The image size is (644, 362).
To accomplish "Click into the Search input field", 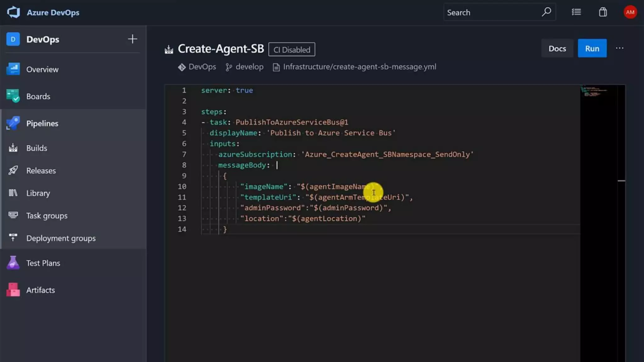I will coord(491,13).
